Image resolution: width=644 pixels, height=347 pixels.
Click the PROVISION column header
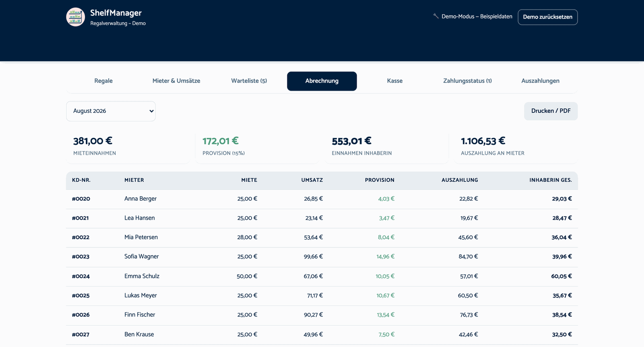380,180
